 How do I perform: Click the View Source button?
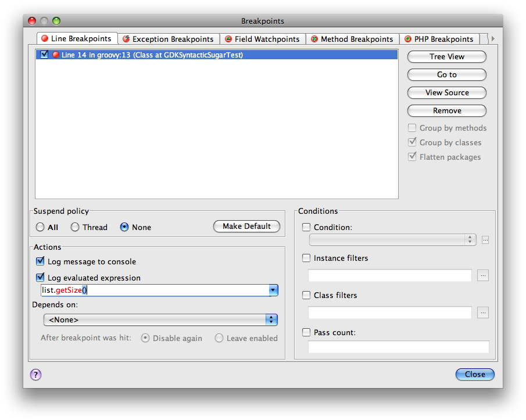[446, 92]
